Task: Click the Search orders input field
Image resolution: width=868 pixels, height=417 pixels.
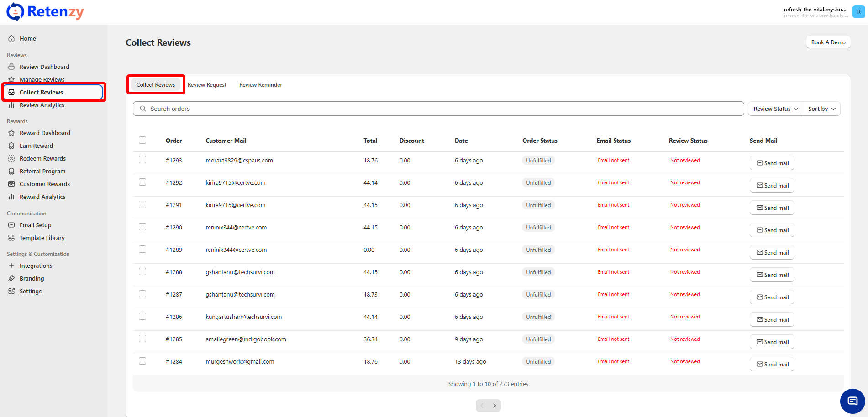Action: click(x=438, y=109)
